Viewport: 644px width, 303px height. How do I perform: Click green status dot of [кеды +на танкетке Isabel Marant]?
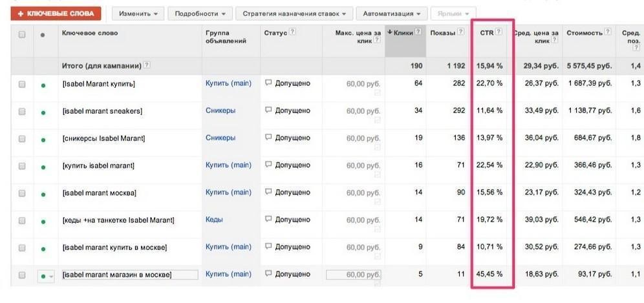point(43,222)
